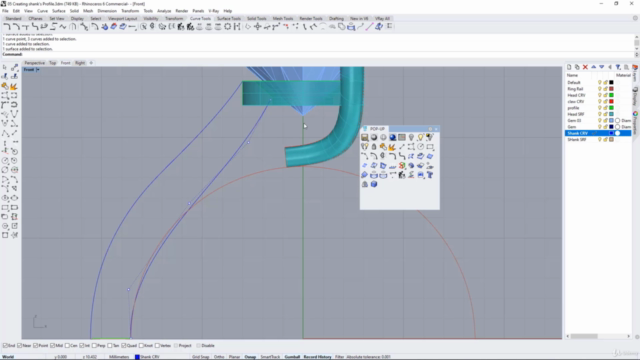The width and height of the screenshot is (640, 360).
Task: Toggle the Mid osnap checkbox
Action: pos(53,346)
